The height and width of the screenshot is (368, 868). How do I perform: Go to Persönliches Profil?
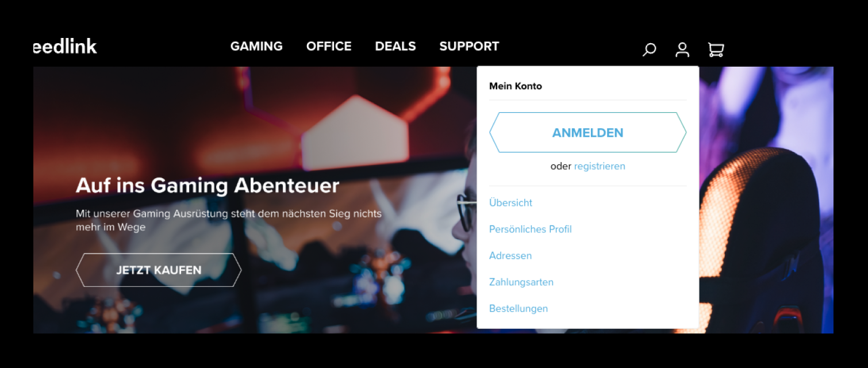tap(530, 229)
